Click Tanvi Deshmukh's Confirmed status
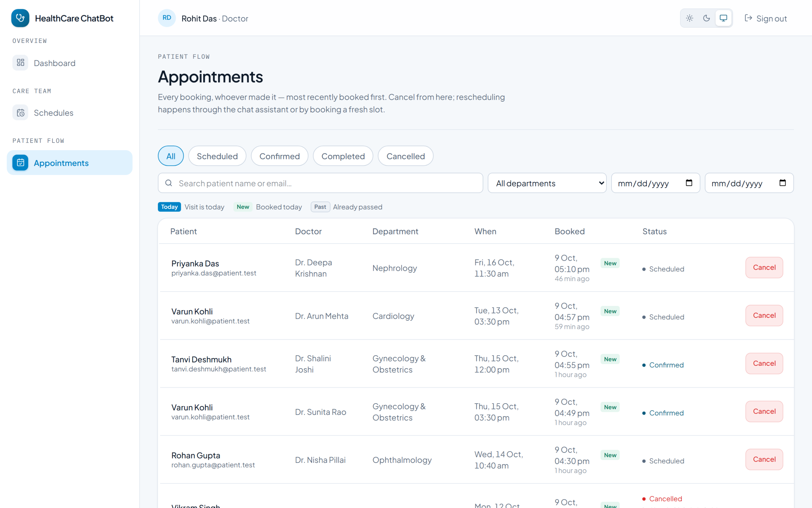Viewport: 812px width, 508px height. (663, 365)
